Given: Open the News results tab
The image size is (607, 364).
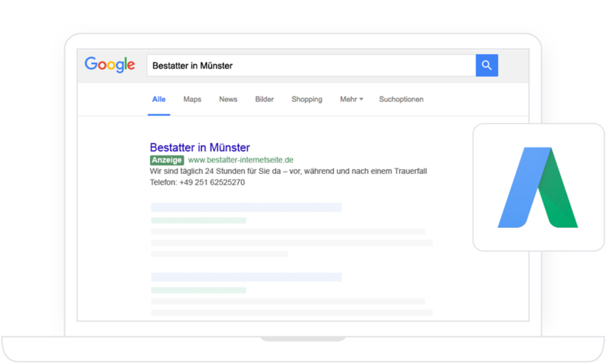Looking at the screenshot, I should (228, 100).
